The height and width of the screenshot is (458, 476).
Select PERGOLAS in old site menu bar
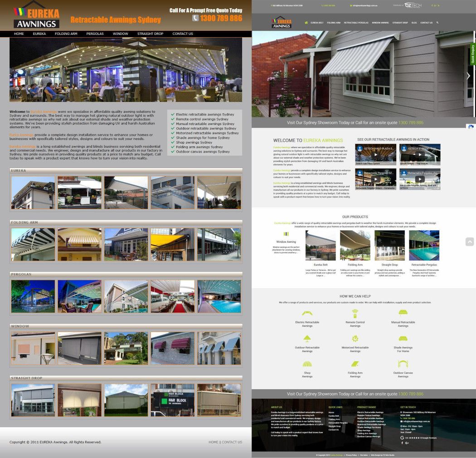click(95, 34)
